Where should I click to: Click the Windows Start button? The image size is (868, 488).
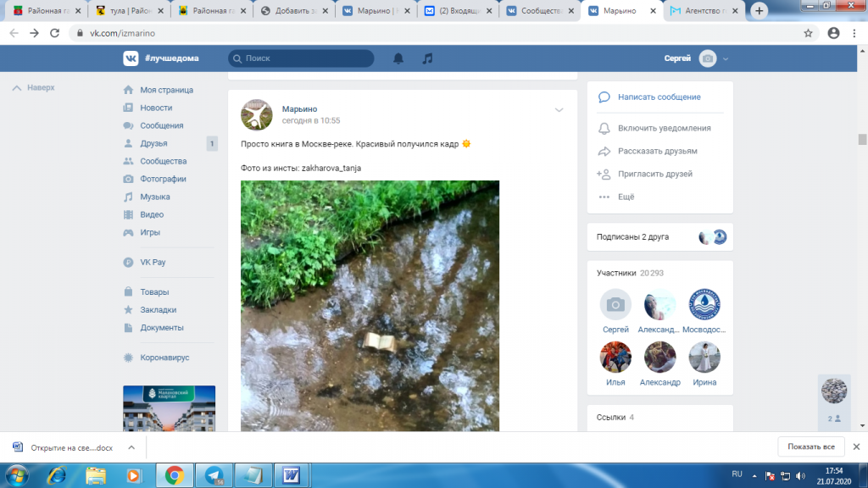coord(17,475)
